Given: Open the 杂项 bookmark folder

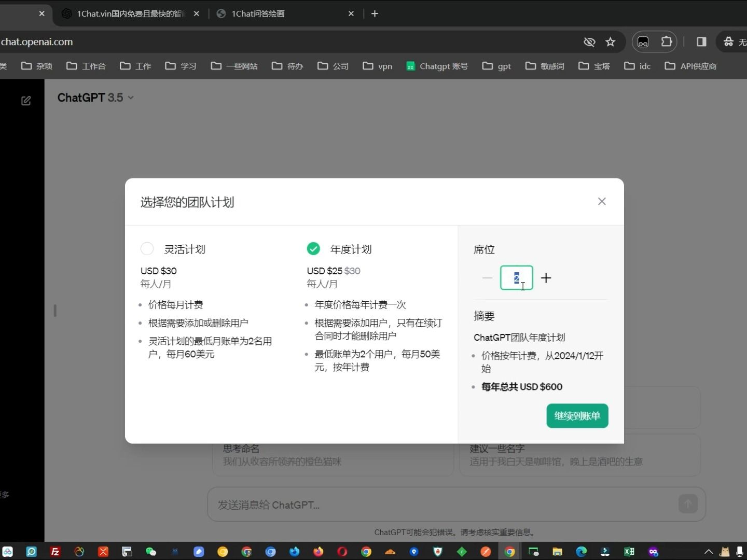Looking at the screenshot, I should coord(37,66).
